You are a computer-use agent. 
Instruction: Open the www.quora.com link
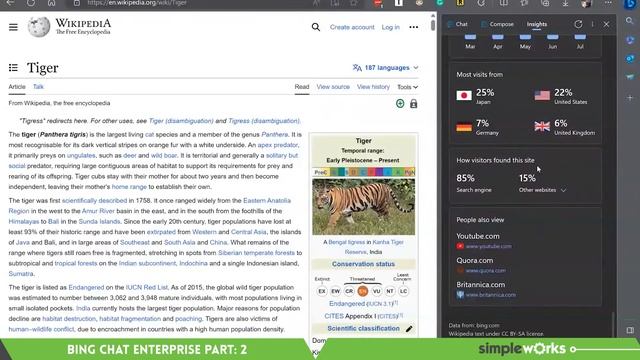tap(485, 271)
